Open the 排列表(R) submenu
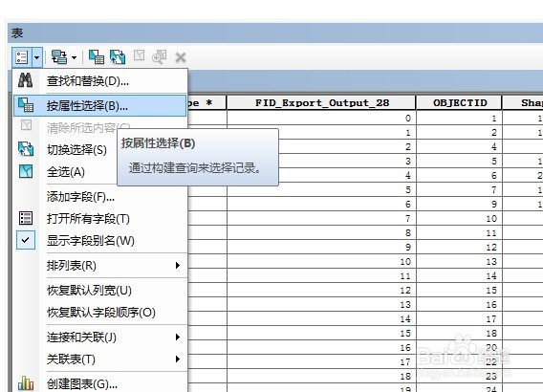Viewport: 543px width, 392px height. [100, 266]
